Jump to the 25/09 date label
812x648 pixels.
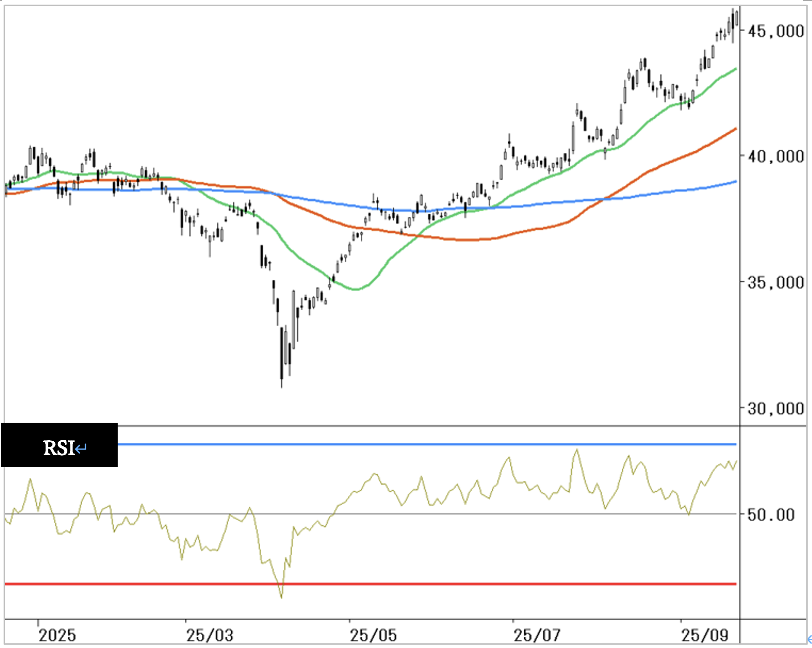(705, 635)
